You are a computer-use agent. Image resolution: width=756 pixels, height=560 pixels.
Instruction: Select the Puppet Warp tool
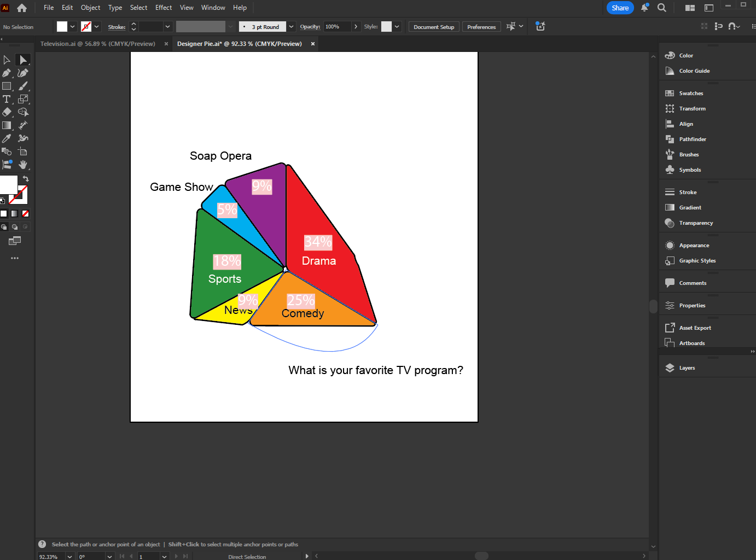click(x=23, y=138)
